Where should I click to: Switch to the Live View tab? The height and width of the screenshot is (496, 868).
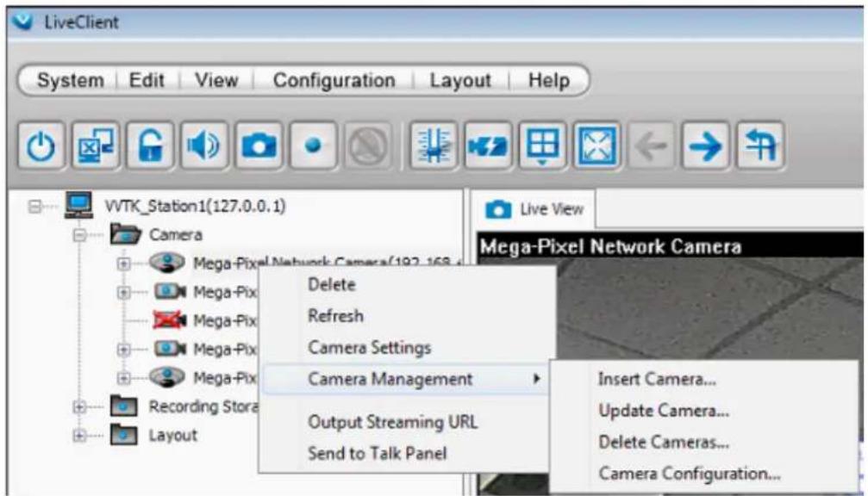pyautogui.click(x=534, y=209)
